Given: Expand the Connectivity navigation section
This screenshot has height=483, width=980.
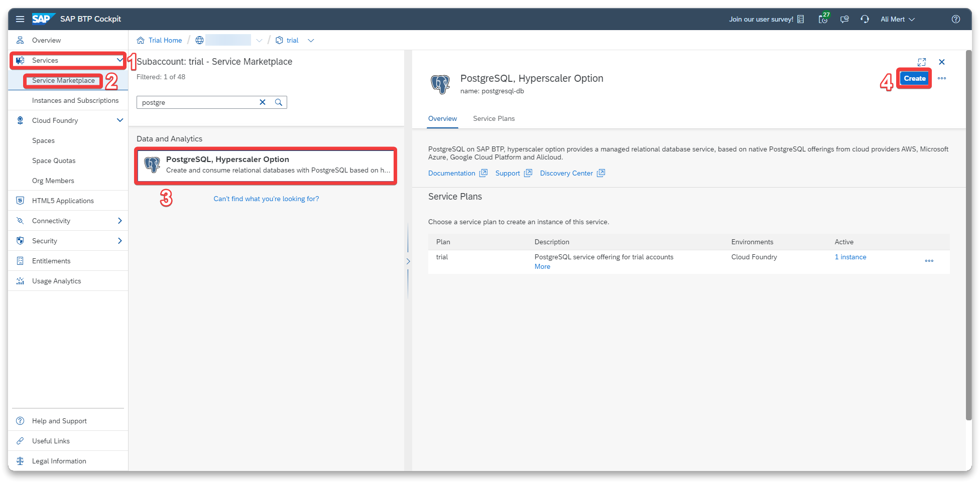Looking at the screenshot, I should coord(119,221).
